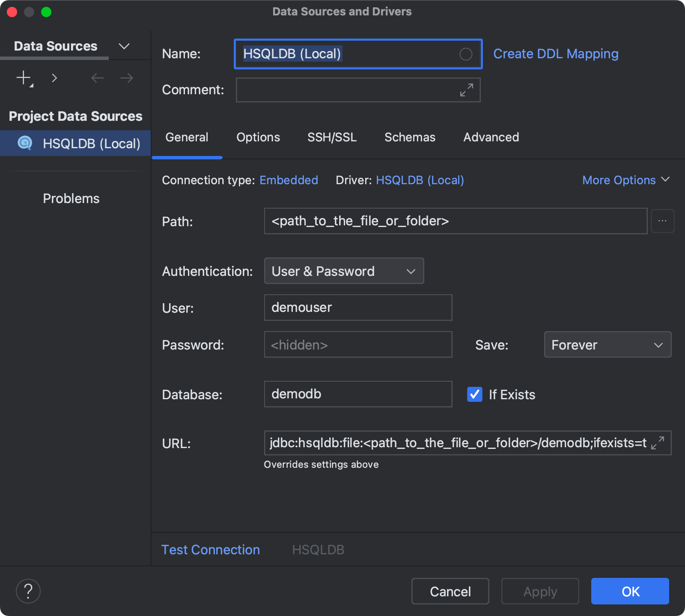Click the duplicate arrow icon beside plus

(x=54, y=78)
